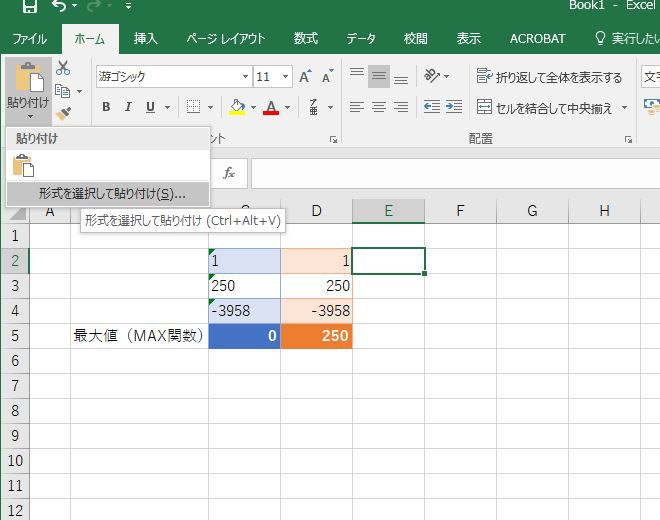Image resolution: width=660 pixels, height=520 pixels.
Task: Toggle Italic formatting
Action: click(x=128, y=107)
